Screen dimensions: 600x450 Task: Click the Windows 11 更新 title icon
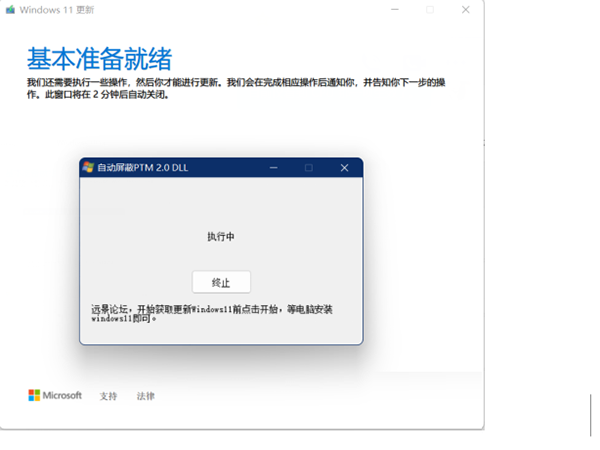pos(10,10)
